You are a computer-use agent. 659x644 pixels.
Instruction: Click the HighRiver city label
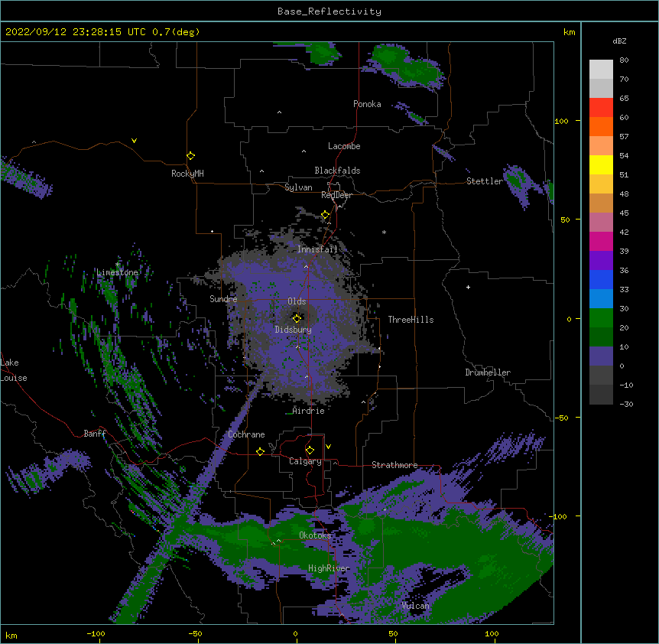click(x=329, y=568)
